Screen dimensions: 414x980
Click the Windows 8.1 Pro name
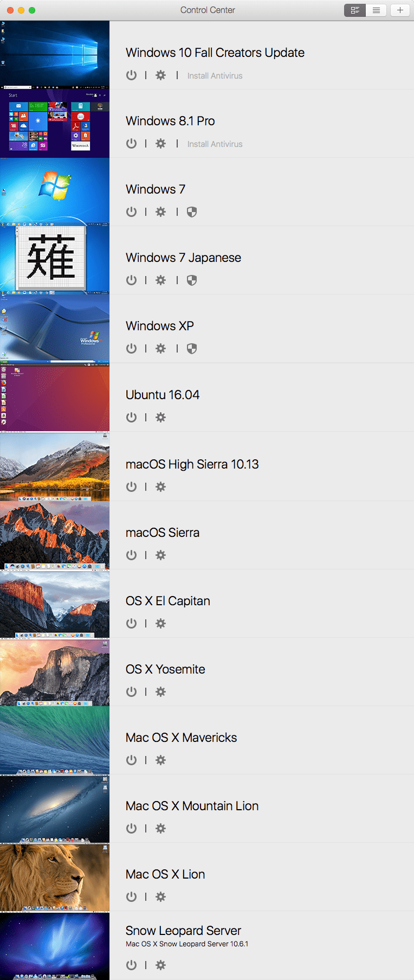[170, 121]
